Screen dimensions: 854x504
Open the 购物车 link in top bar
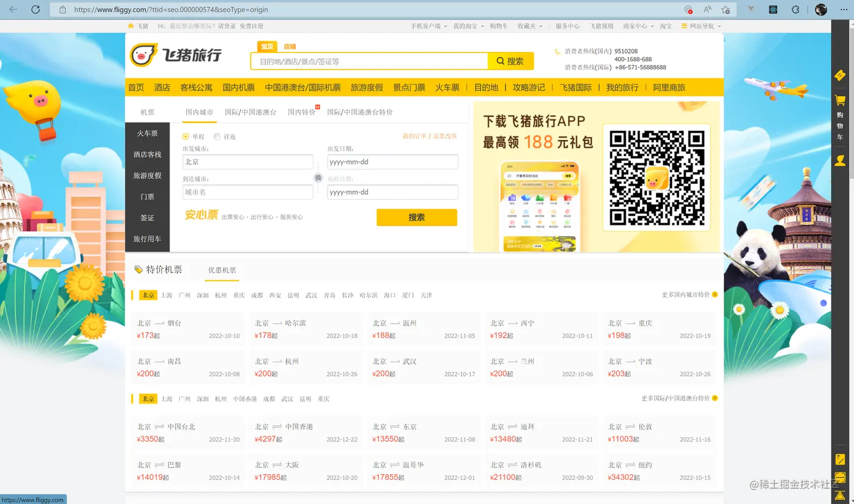(x=499, y=26)
